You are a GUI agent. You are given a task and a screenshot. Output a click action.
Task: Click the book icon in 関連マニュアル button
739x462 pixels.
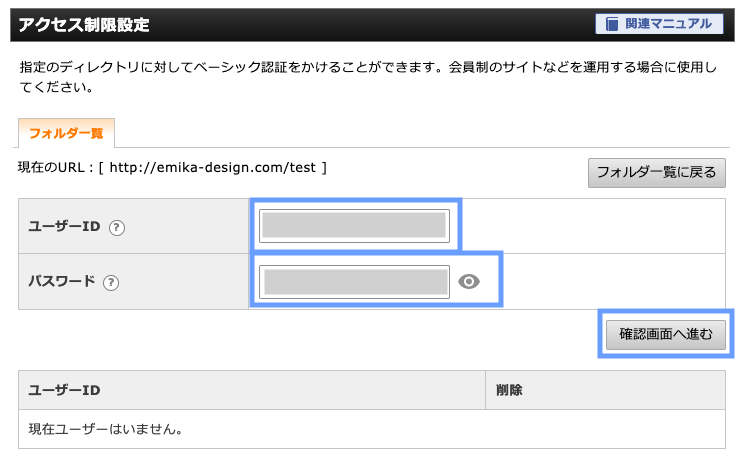point(613,24)
